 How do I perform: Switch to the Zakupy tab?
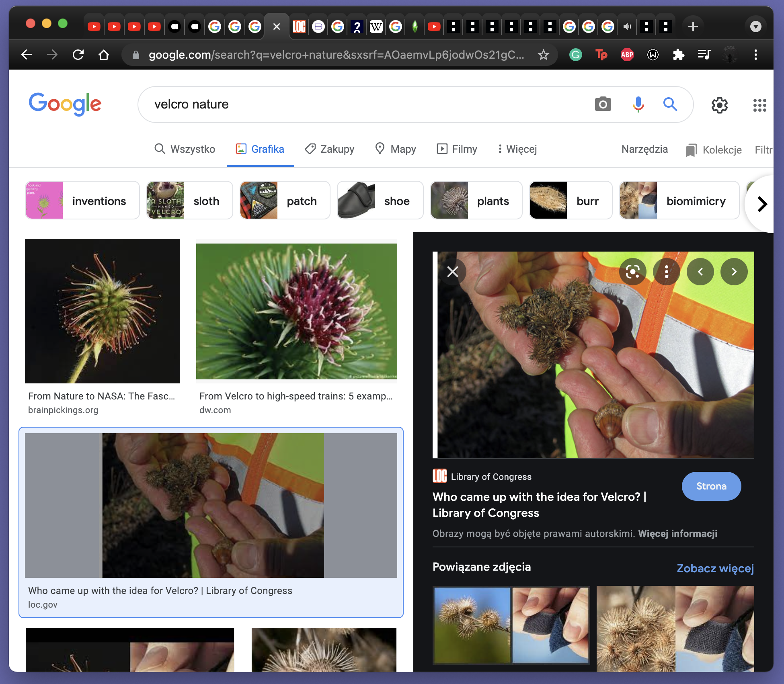[x=330, y=149]
